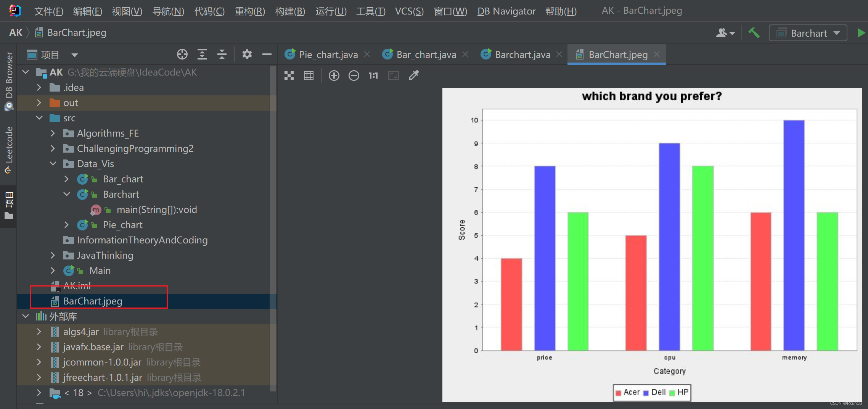This screenshot has width=868, height=409.
Task: Click the out folder icon
Action: tap(55, 103)
